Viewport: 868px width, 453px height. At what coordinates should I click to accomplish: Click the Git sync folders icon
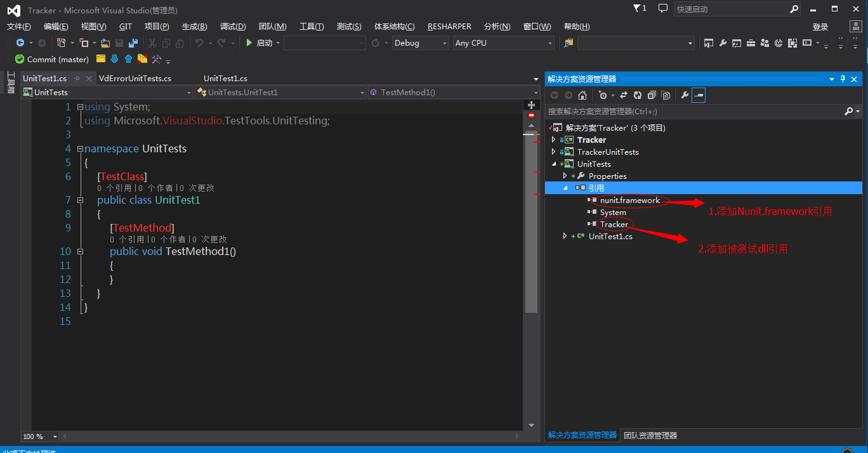tap(143, 59)
